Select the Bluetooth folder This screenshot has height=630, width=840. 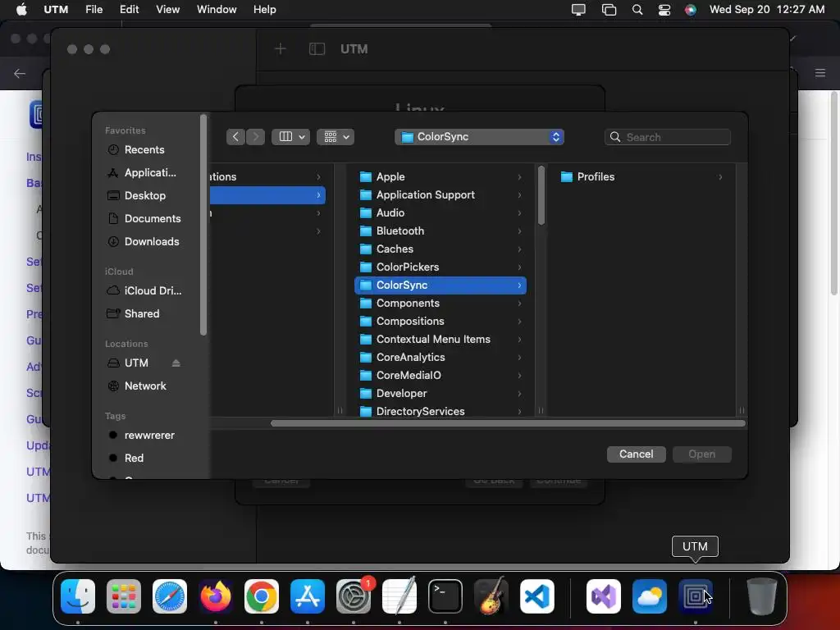pyautogui.click(x=441, y=231)
